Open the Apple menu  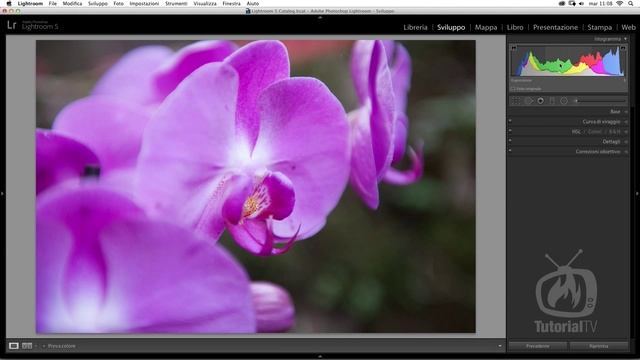pos(9,3)
